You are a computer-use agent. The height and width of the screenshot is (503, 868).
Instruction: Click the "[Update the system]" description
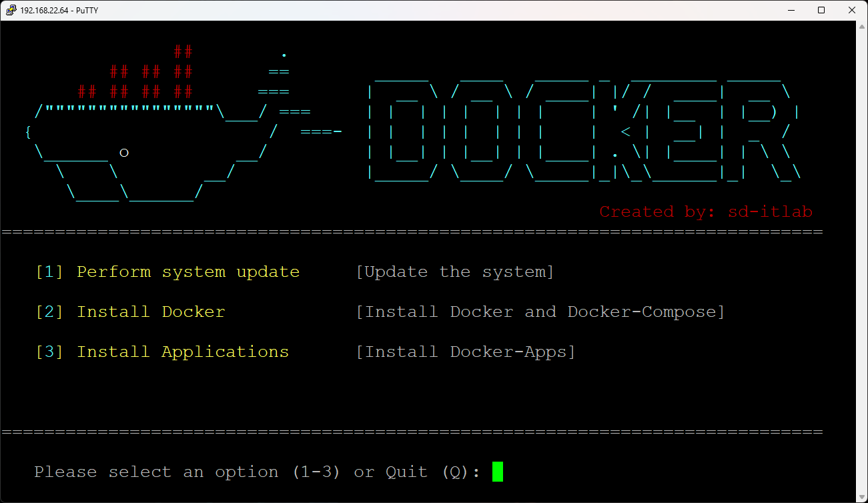[x=455, y=272]
